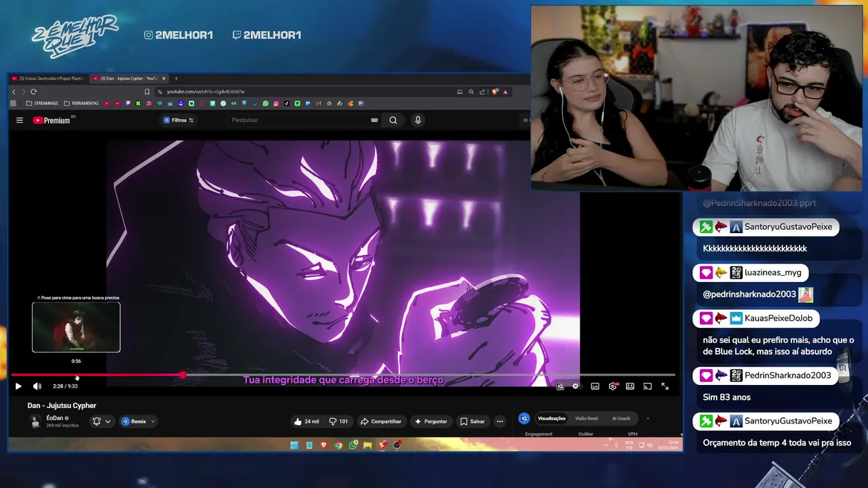Save the video with Salvar
This screenshot has height=488, width=868.
[473, 422]
